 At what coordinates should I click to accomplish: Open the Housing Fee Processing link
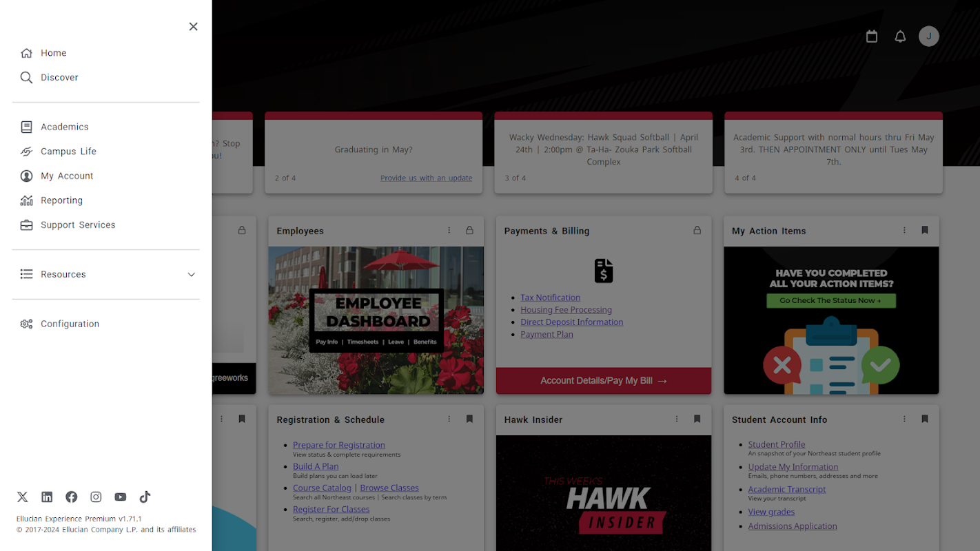pyautogui.click(x=566, y=310)
